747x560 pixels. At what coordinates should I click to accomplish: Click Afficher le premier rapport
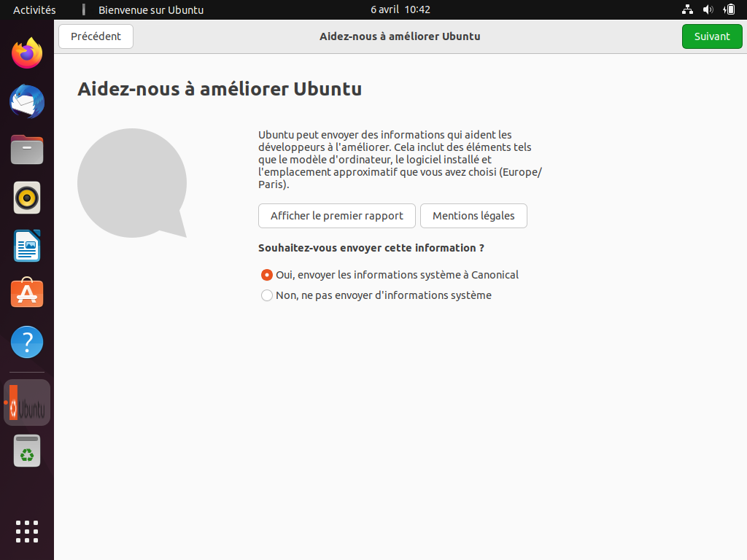tap(337, 216)
